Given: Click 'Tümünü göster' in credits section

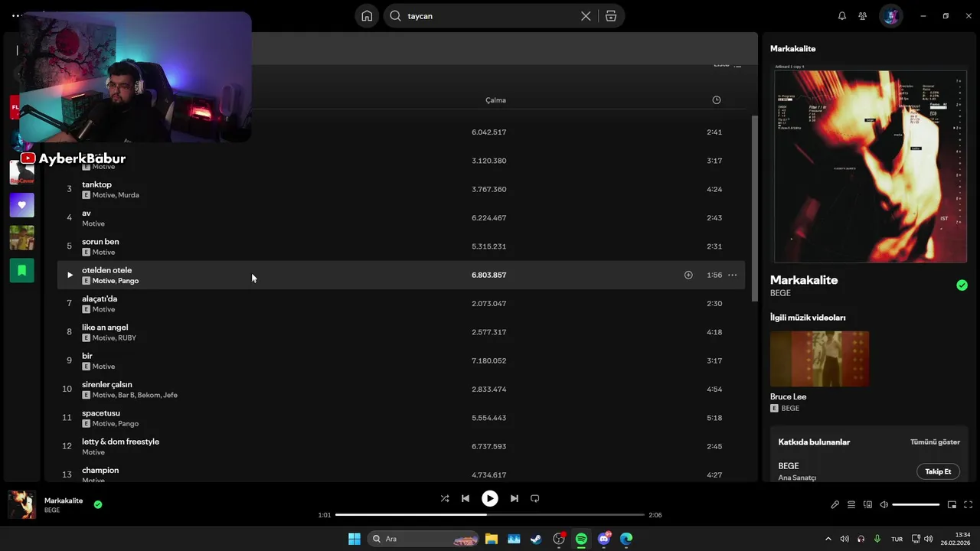Looking at the screenshot, I should pos(935,442).
